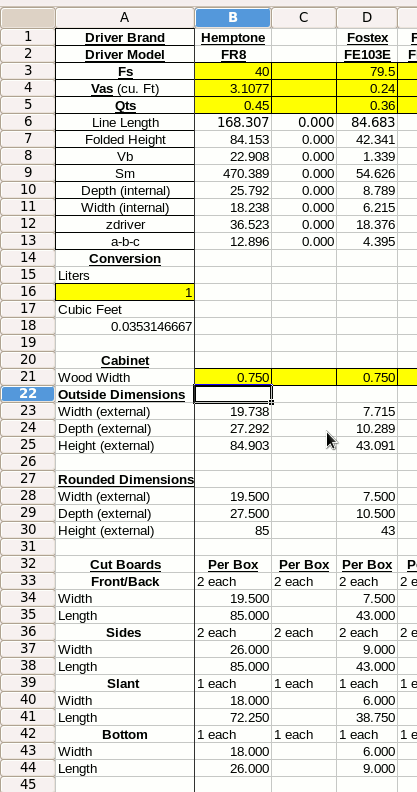Click the rounded height 85 cell

pyautogui.click(x=233, y=530)
